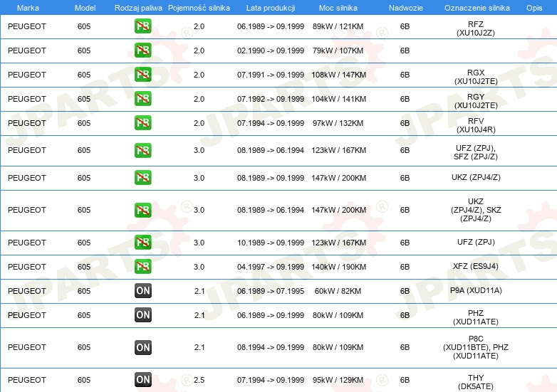The width and height of the screenshot is (557, 392).
Task: Click PEUGEOT in the RFZ (XU10J2Z) row
Action: tap(27, 26)
